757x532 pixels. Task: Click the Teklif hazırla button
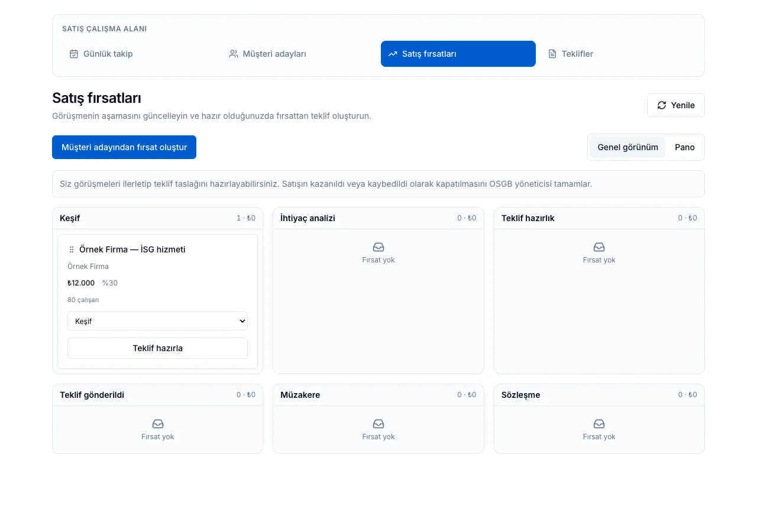click(157, 348)
